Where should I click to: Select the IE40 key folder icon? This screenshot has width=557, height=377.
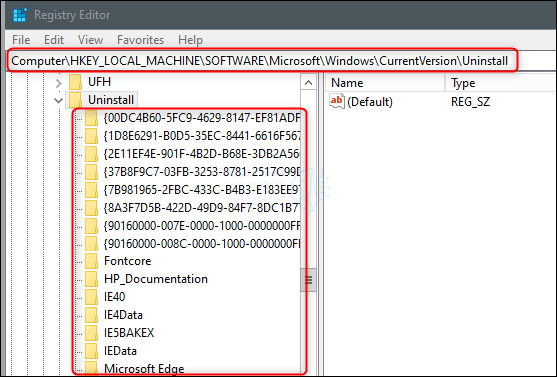[x=92, y=297]
